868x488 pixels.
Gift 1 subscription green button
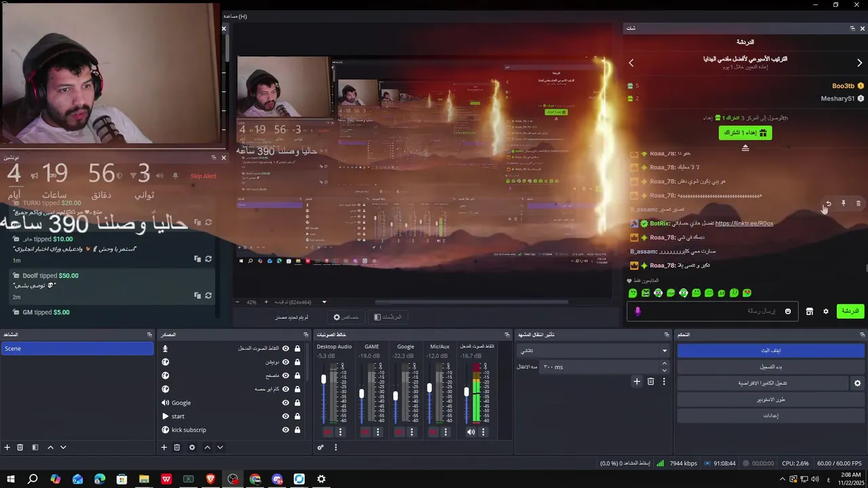click(x=745, y=133)
